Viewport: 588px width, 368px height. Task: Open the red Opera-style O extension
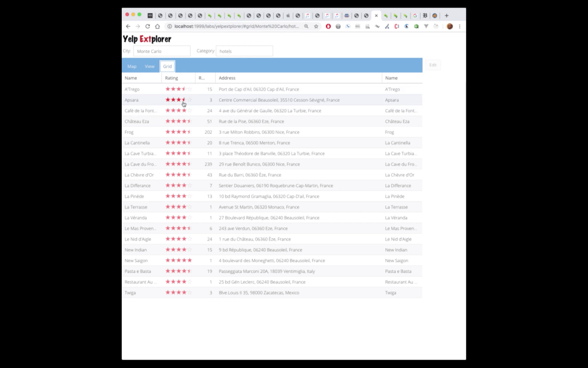tap(328, 26)
